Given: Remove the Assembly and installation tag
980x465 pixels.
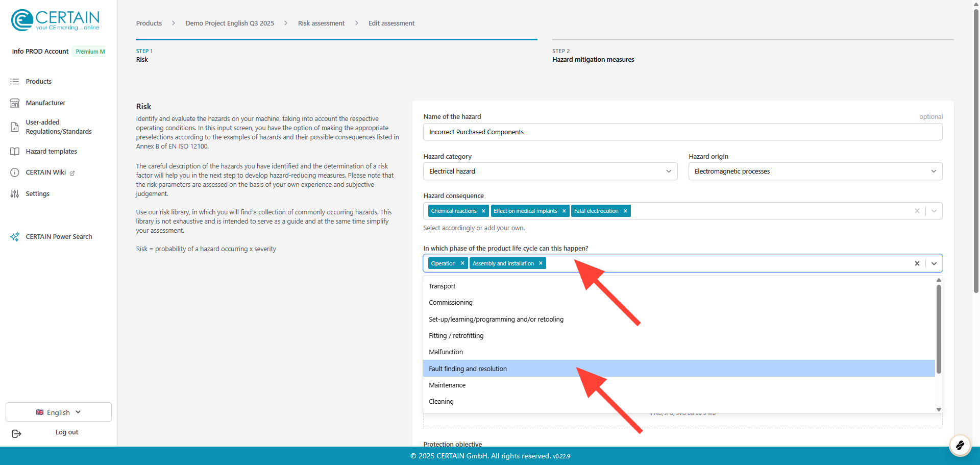Looking at the screenshot, I should tap(541, 263).
